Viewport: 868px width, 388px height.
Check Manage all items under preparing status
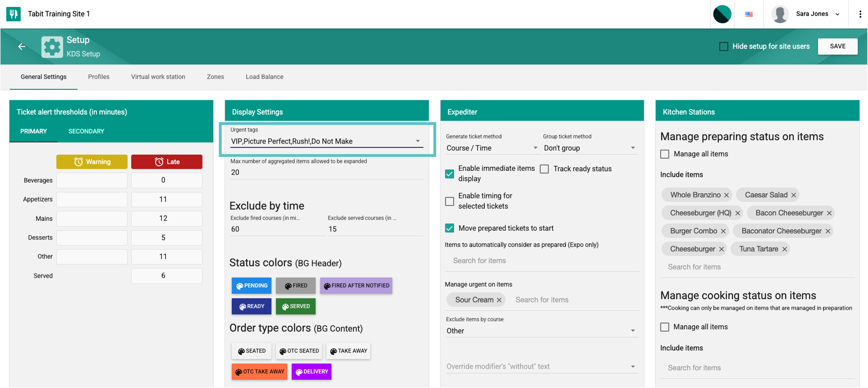pyautogui.click(x=665, y=154)
